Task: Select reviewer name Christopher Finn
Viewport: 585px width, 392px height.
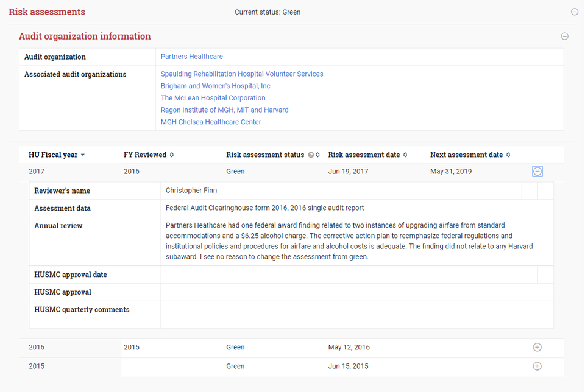Action: point(191,191)
